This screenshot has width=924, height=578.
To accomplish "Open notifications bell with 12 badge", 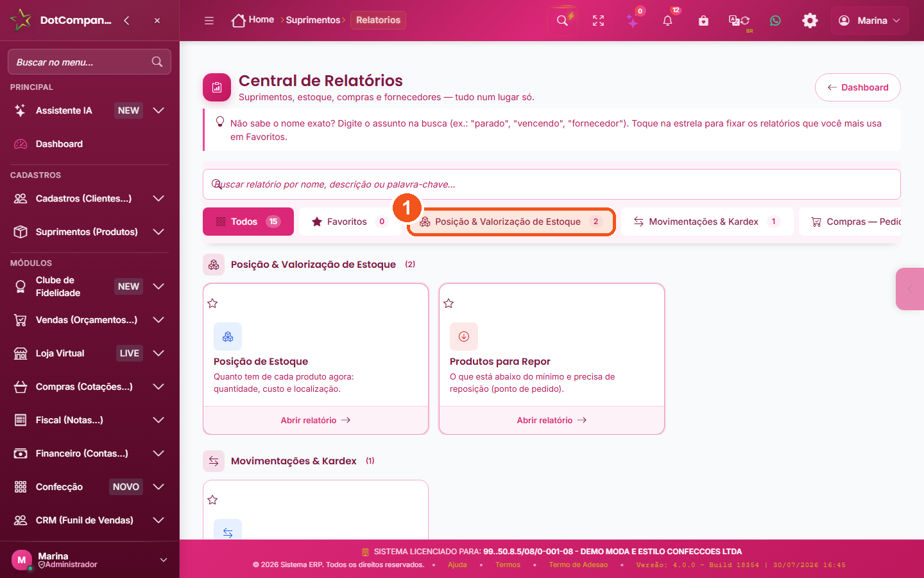I will (668, 21).
